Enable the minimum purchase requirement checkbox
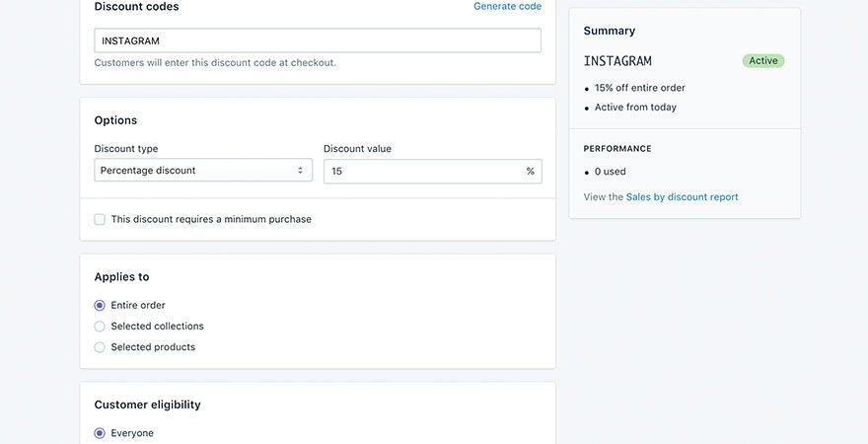The width and height of the screenshot is (868, 444). click(x=100, y=219)
